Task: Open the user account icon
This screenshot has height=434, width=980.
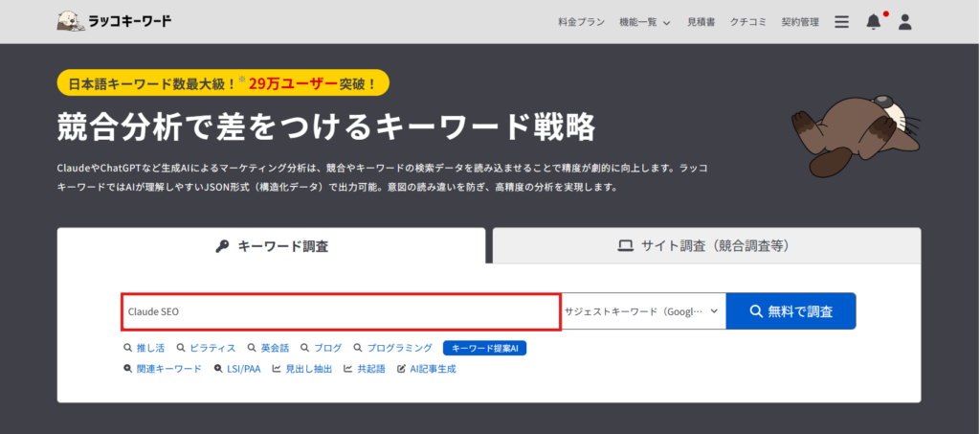Action: tap(904, 22)
